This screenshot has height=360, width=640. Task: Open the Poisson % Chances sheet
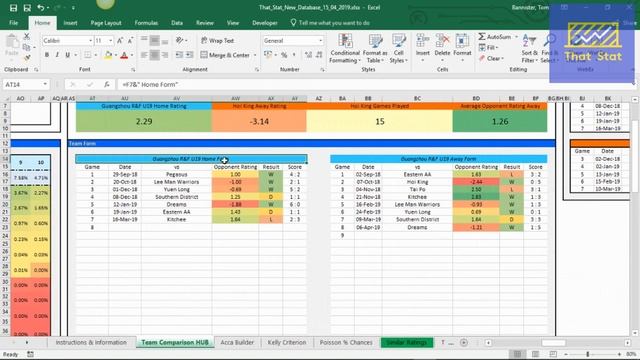[x=346, y=342]
